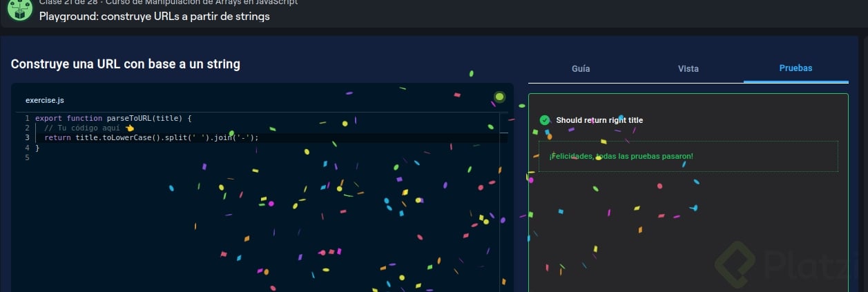The image size is (868, 292).
Task: Click the green check icon beside test result
Action: click(545, 120)
